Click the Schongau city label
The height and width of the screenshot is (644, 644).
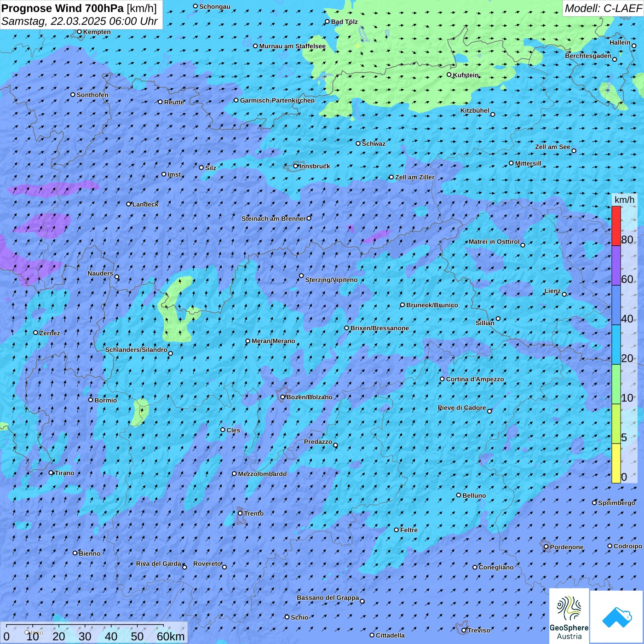coord(215,6)
